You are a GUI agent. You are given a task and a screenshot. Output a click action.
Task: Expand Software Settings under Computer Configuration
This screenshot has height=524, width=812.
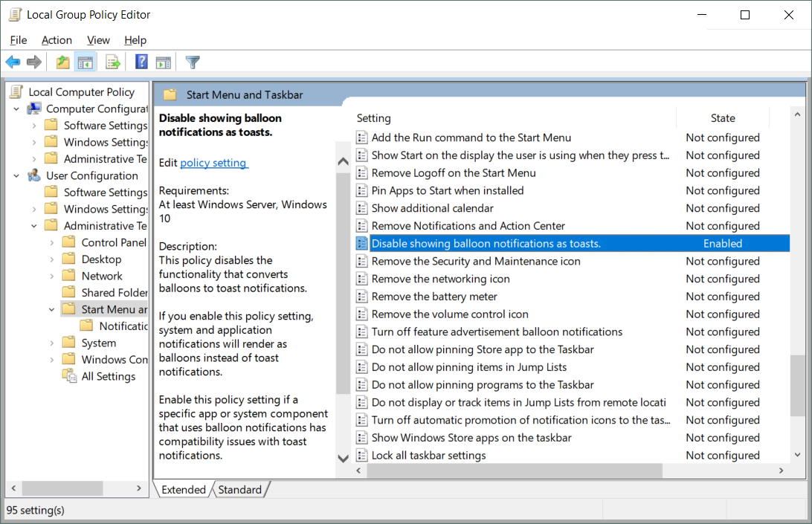(x=34, y=126)
